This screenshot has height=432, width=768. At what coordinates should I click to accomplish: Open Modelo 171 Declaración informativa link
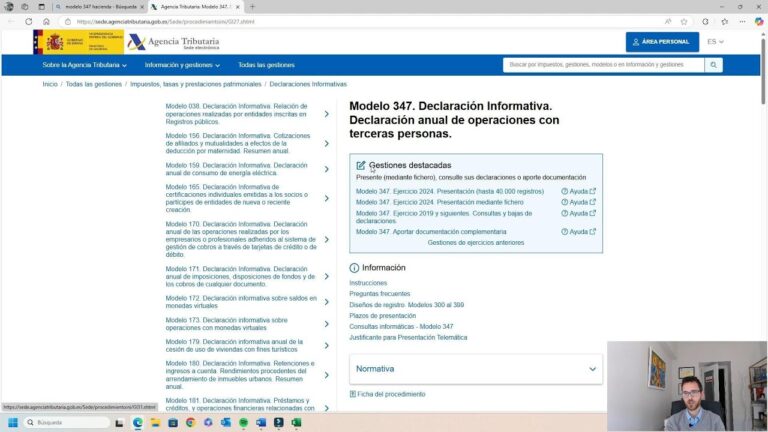(240, 277)
